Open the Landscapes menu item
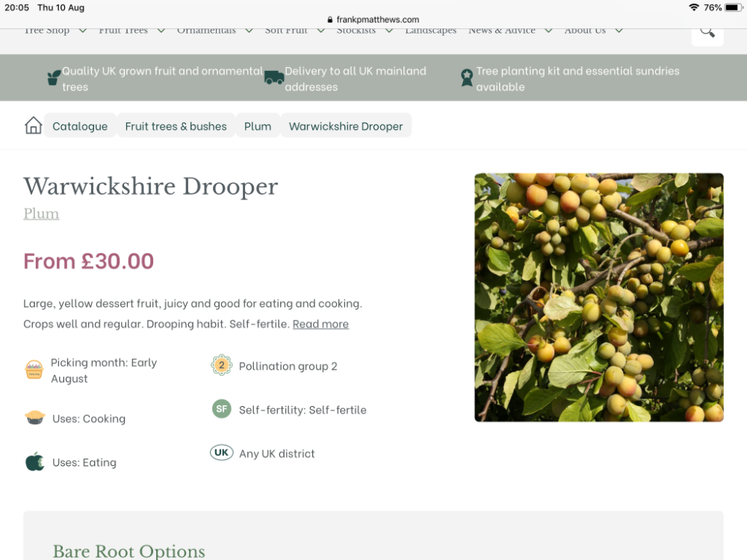747x560 pixels. point(431,31)
